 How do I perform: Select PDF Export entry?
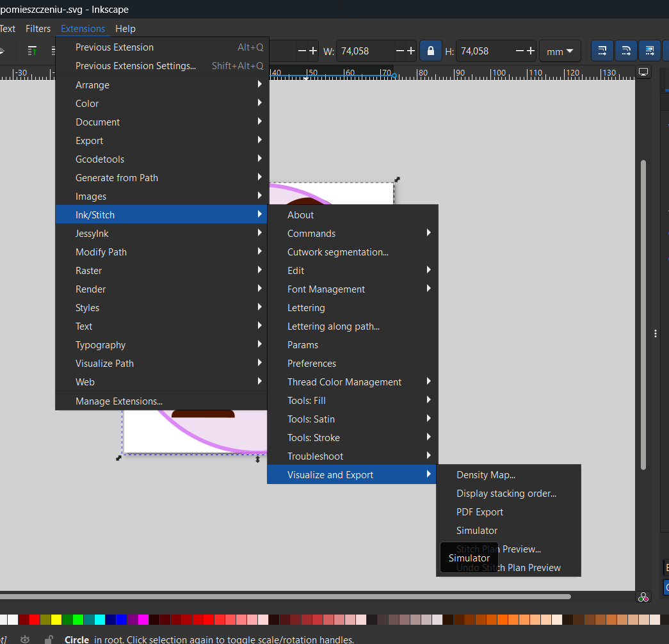pos(508,512)
